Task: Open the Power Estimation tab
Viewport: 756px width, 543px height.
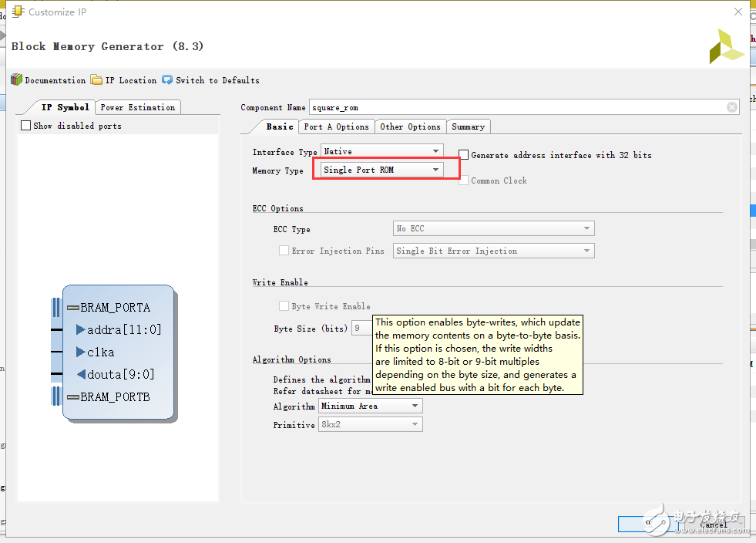Action: point(138,107)
